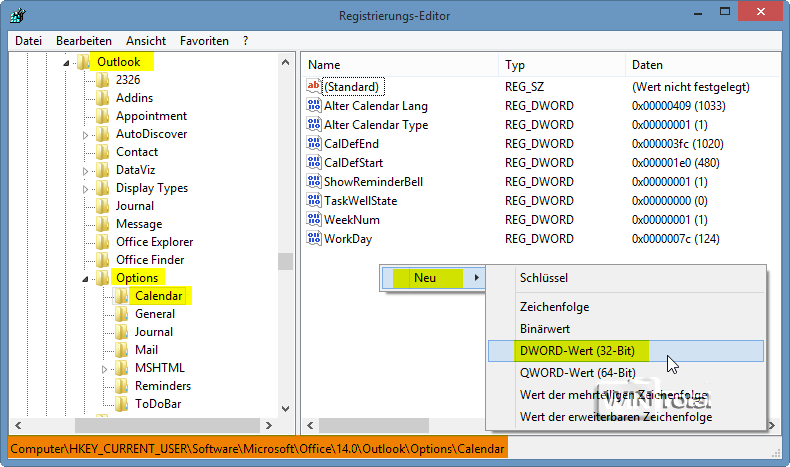Image resolution: width=790 pixels, height=467 pixels.
Task: Click the Alter Calendar Type DWORD icon
Action: point(313,124)
